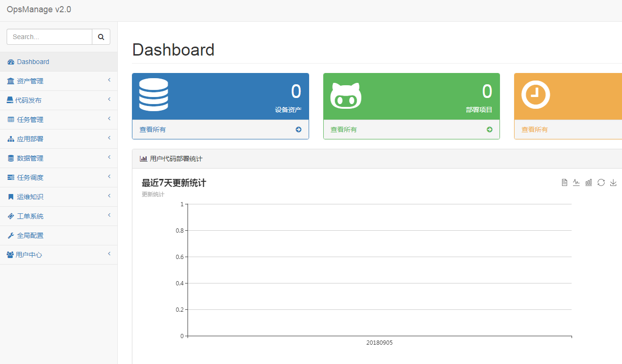This screenshot has width=622, height=364.
Task: Expand the 任务管理 chevron
Action: 109,119
